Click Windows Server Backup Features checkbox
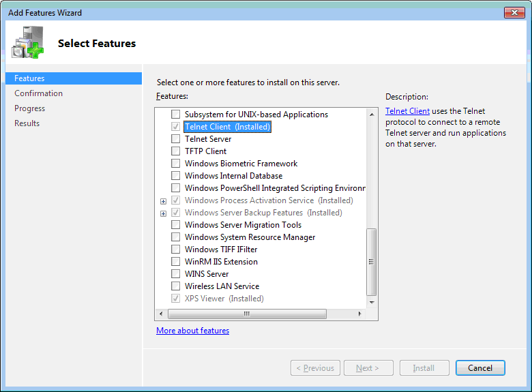Viewport: 532px width, 392px height. point(176,212)
